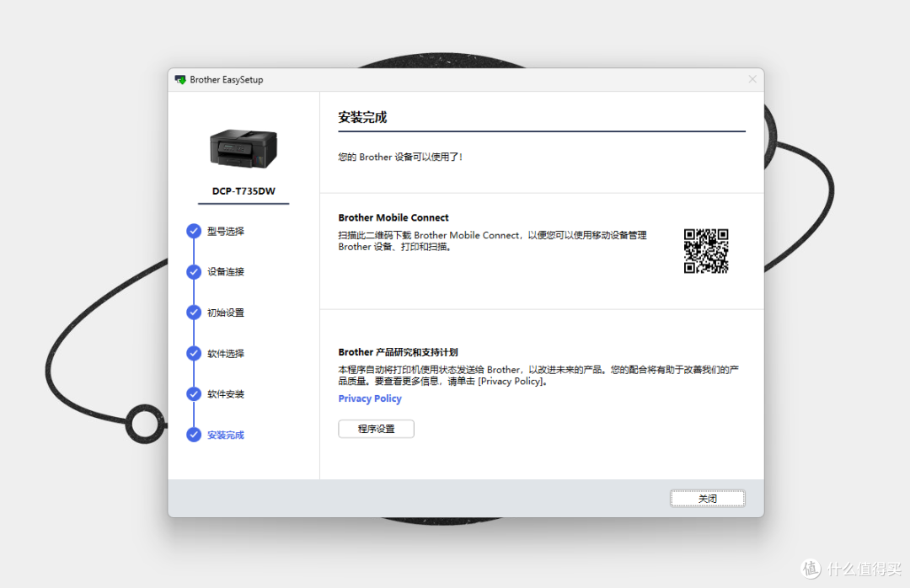
Task: Click the checkmark beside 初始设置
Action: 194,313
